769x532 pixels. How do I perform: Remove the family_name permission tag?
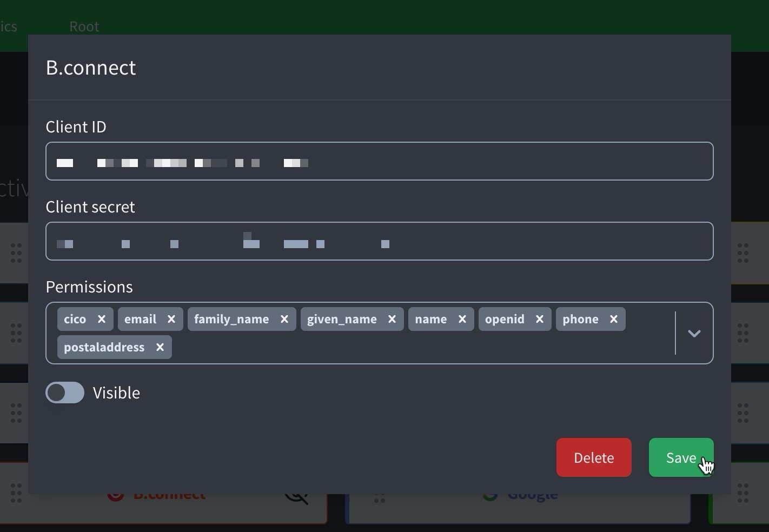(284, 319)
